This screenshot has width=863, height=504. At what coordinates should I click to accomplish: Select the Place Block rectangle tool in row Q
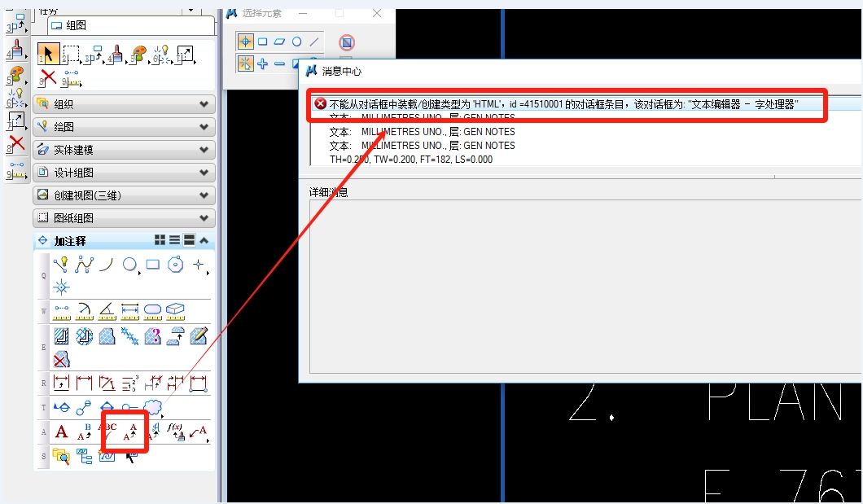tap(152, 265)
